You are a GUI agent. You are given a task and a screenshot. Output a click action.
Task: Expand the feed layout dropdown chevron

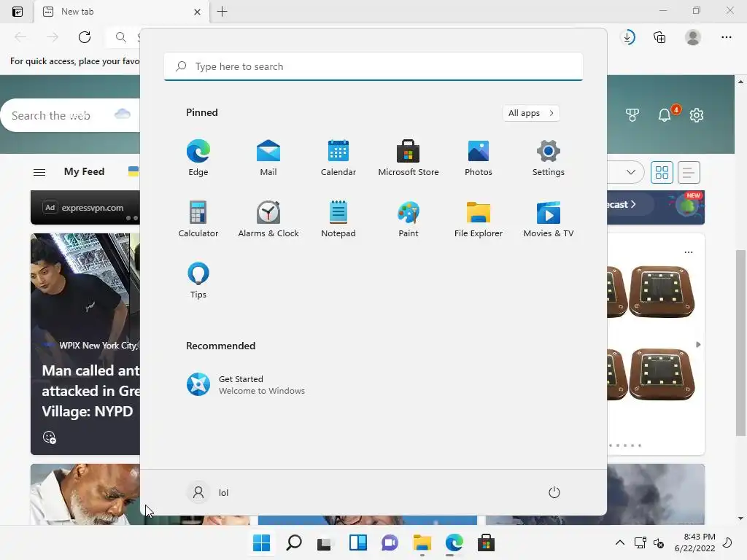[631, 172]
